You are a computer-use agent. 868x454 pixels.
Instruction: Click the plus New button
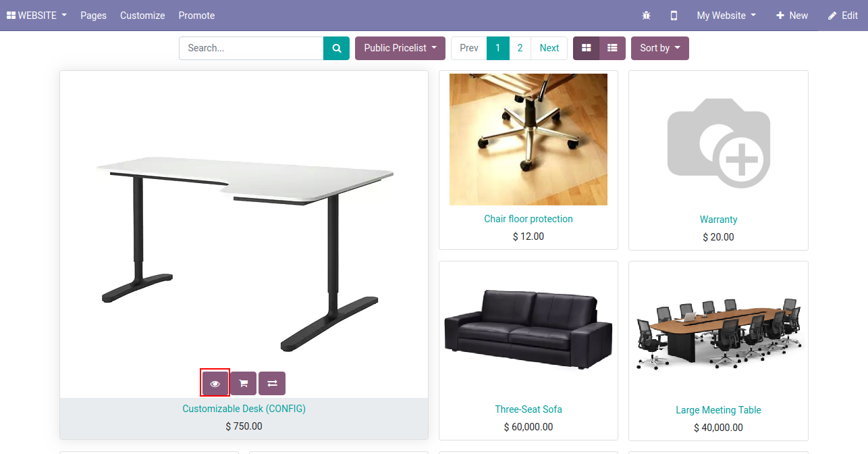click(x=792, y=16)
